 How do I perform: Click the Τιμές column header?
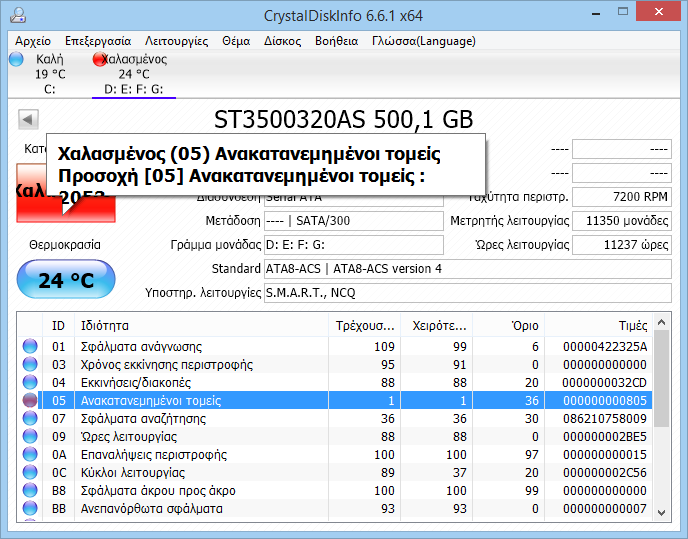pyautogui.click(x=598, y=325)
